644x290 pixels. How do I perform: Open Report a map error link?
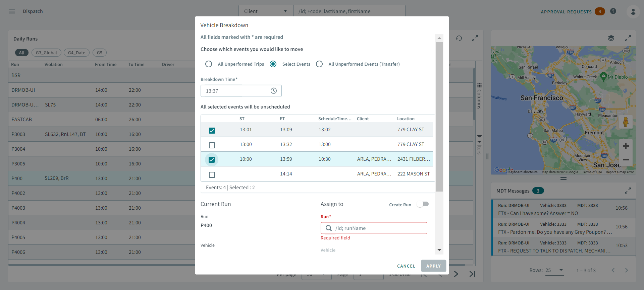[x=620, y=172]
